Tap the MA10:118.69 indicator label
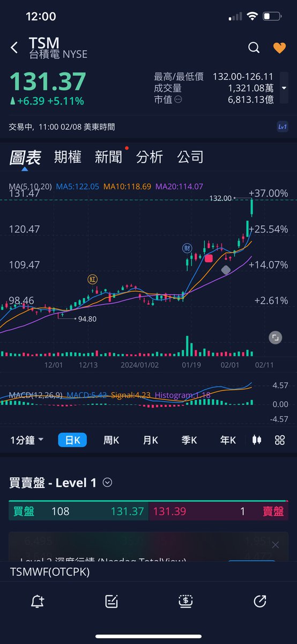 [x=127, y=187]
